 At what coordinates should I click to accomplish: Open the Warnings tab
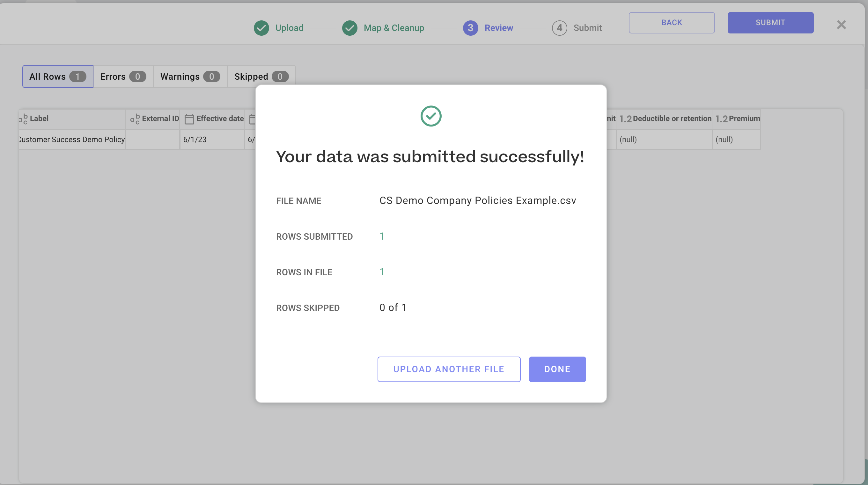coord(190,76)
